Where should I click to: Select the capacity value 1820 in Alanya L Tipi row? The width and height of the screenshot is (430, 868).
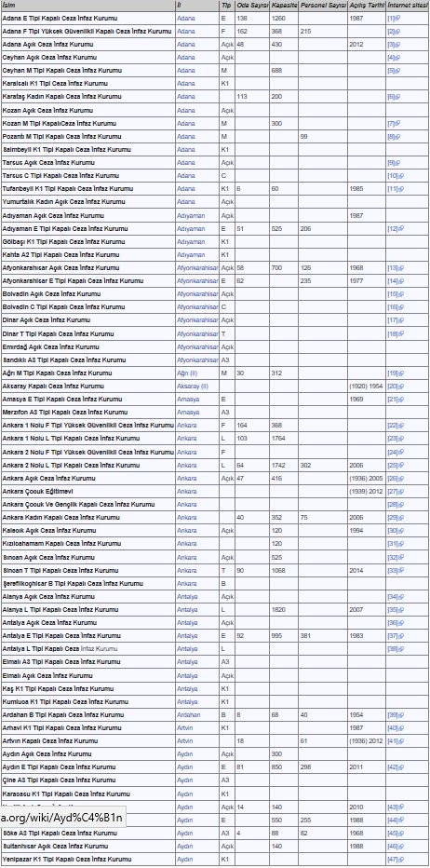277,609
